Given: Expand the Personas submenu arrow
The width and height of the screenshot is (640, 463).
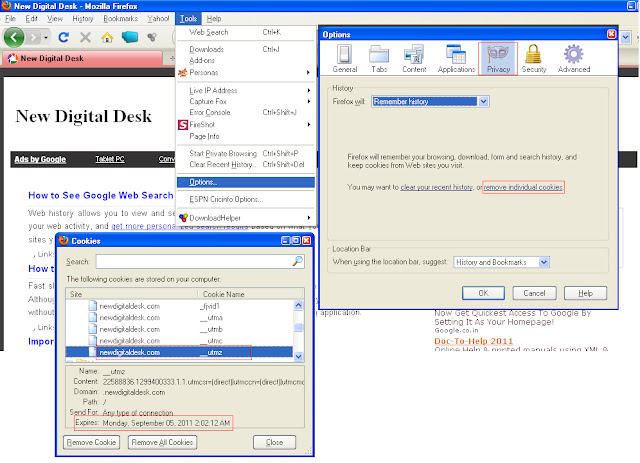Looking at the screenshot, I should pos(309,73).
